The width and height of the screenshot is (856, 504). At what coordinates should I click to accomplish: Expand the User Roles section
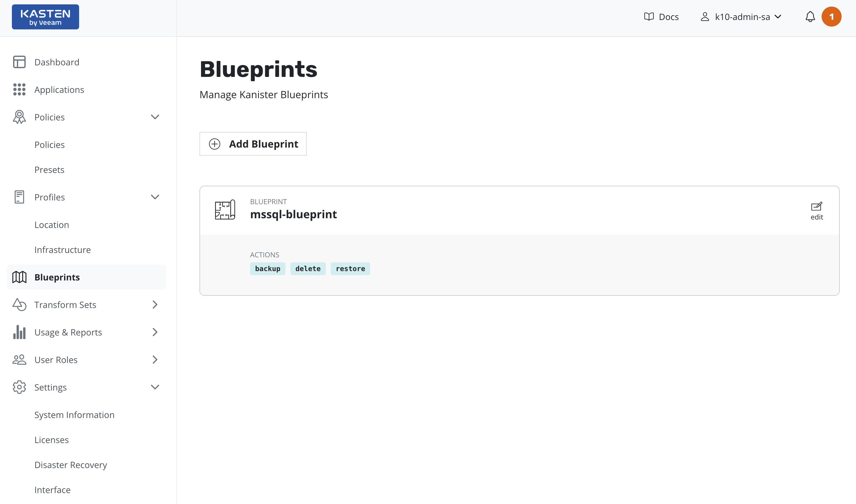(x=155, y=360)
